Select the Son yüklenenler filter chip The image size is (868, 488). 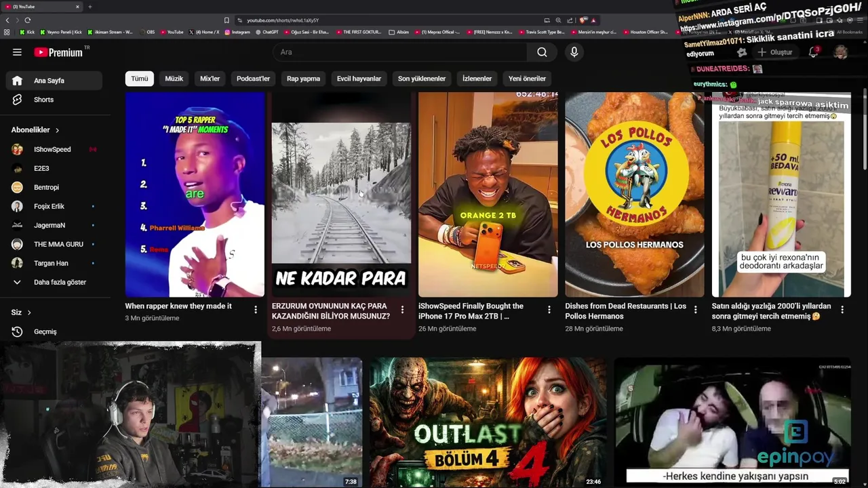point(422,79)
